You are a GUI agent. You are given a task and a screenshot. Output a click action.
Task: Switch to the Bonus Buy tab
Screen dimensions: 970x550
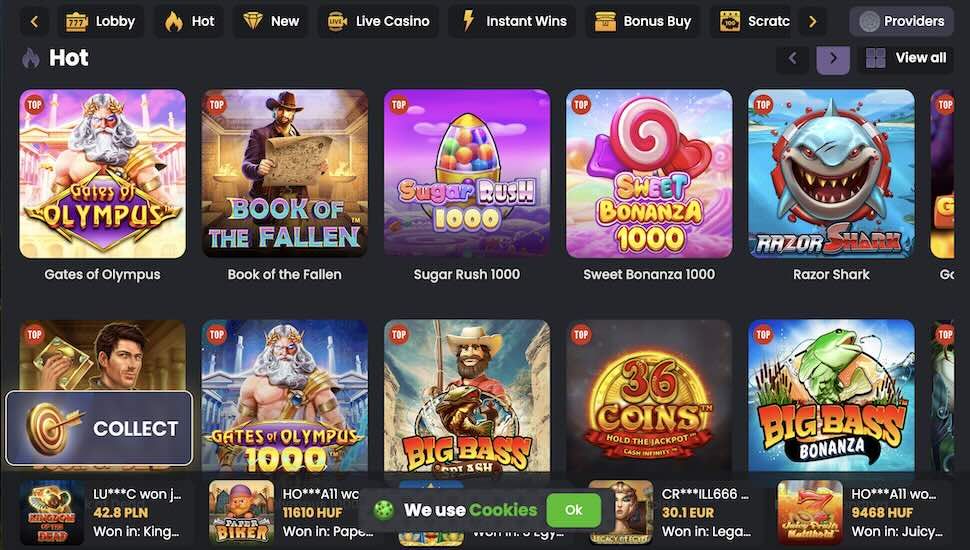[643, 21]
